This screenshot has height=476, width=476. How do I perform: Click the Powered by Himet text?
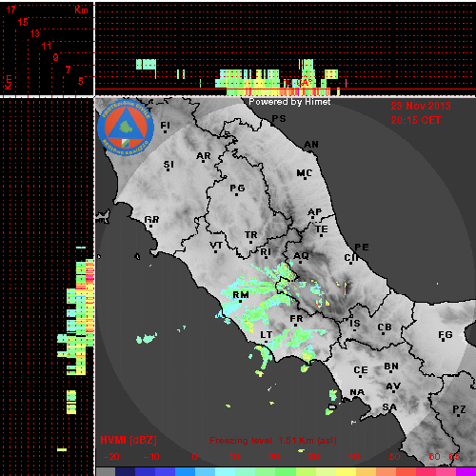click(x=289, y=102)
